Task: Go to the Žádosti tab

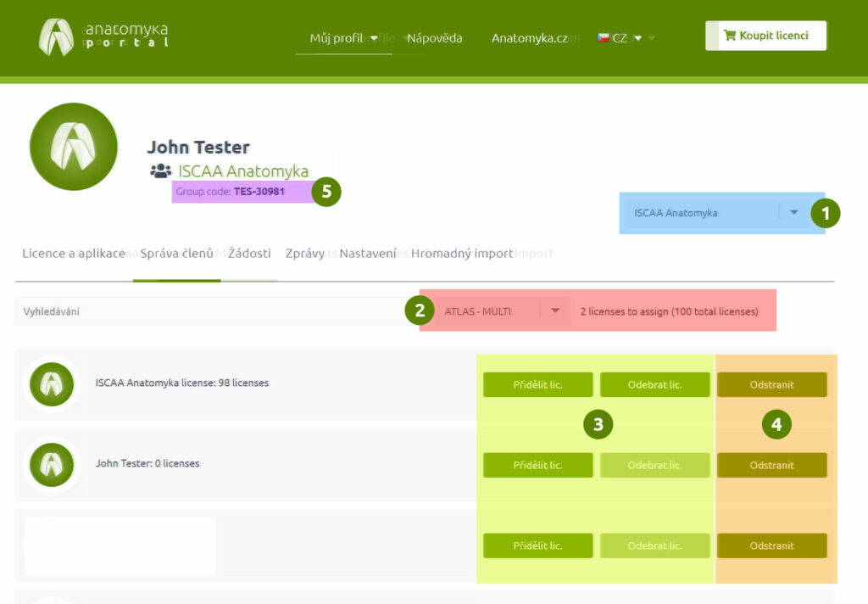Action: click(249, 254)
